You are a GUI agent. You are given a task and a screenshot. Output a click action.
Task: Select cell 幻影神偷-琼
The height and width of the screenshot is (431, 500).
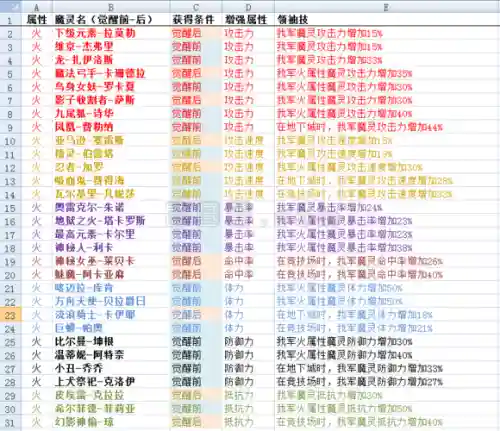(111, 423)
